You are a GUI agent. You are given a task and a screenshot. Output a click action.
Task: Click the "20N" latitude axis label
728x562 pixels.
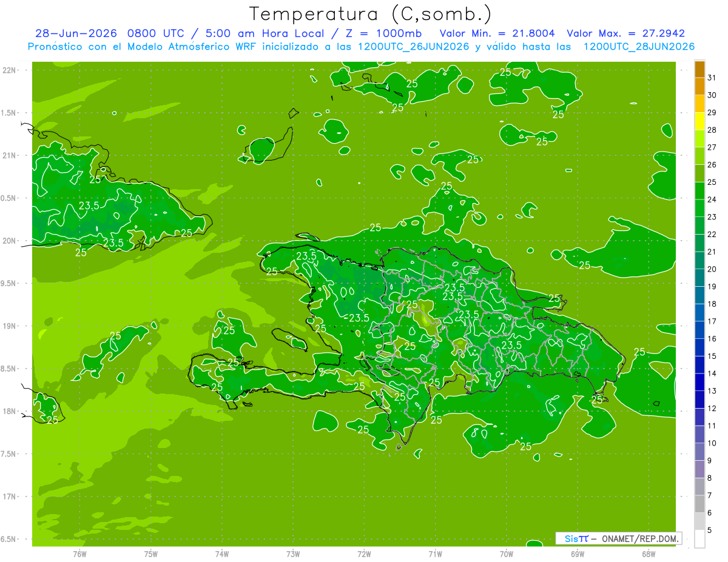pos(10,241)
